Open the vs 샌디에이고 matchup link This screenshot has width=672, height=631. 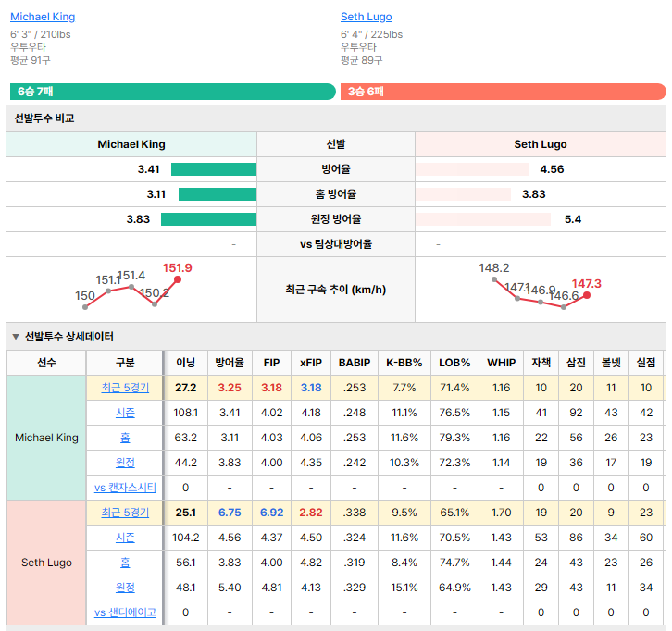click(125, 612)
